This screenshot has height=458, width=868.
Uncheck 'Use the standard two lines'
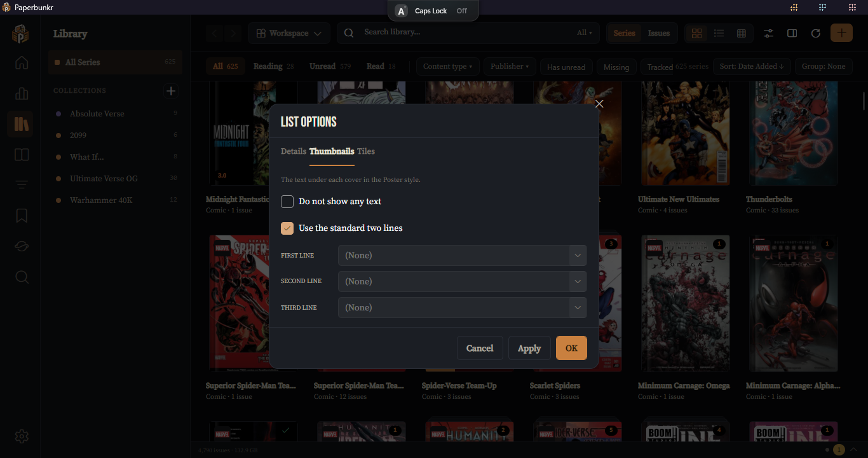click(x=287, y=228)
